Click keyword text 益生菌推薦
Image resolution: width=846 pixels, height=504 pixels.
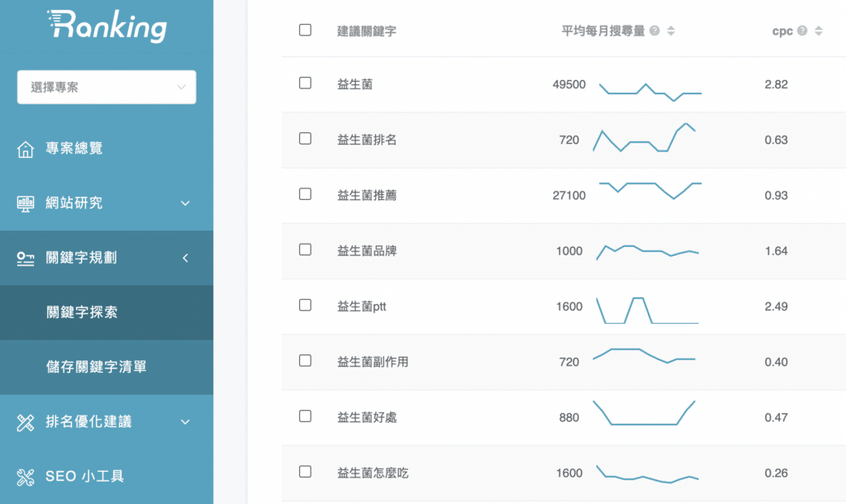[367, 195]
